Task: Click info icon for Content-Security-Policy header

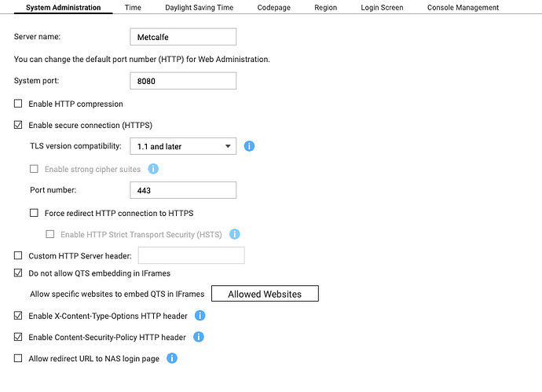Action: click(x=199, y=337)
